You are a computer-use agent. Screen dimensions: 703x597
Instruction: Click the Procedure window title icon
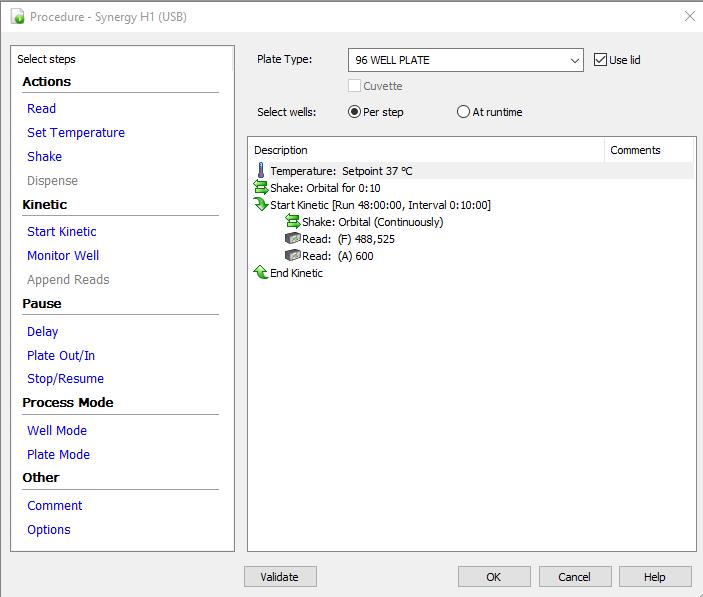coord(18,17)
